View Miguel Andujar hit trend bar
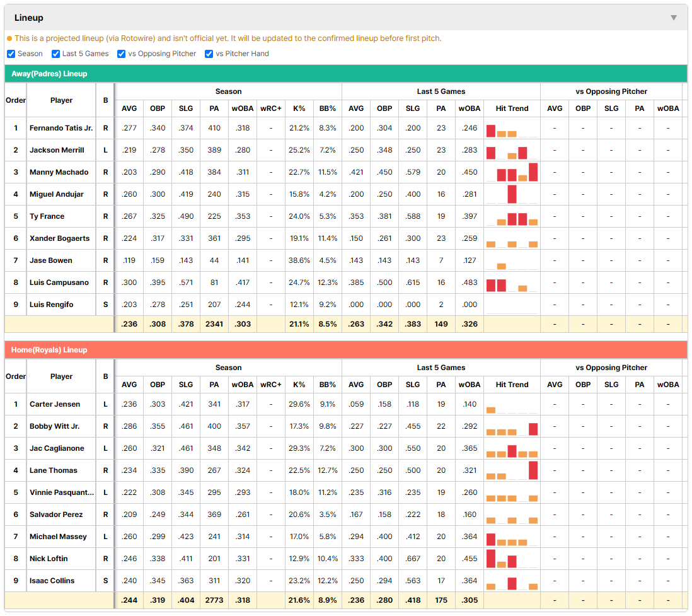This screenshot has height=616, width=692. pyautogui.click(x=512, y=194)
